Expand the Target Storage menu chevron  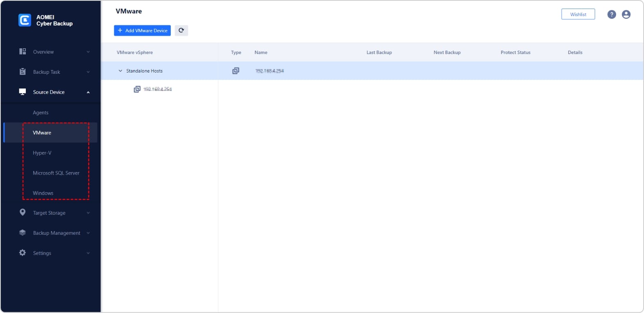click(x=88, y=213)
